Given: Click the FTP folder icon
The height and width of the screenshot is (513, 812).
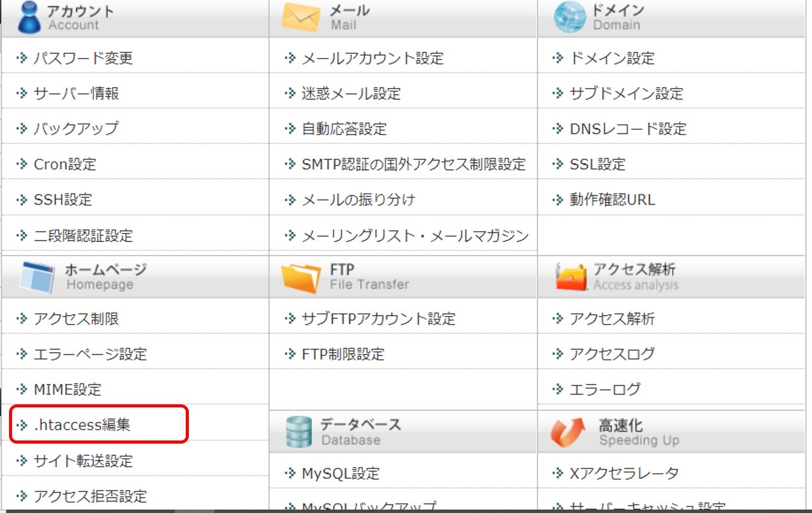Looking at the screenshot, I should (300, 277).
